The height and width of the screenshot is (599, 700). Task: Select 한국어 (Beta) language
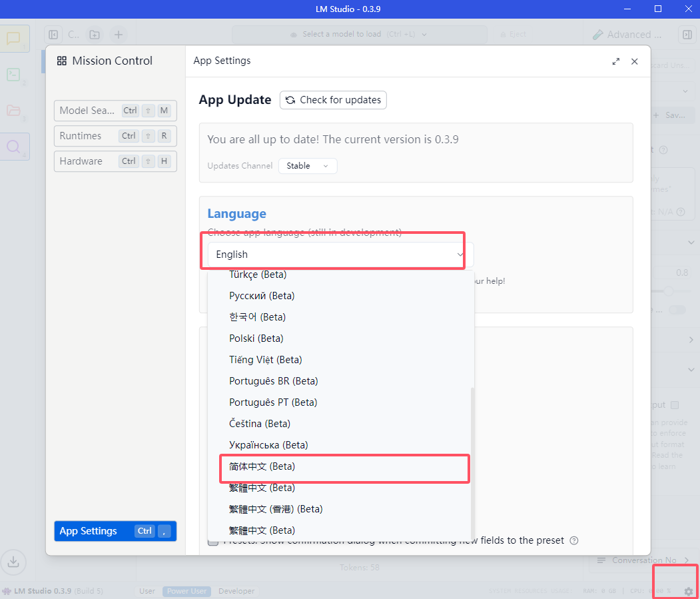pos(339,317)
